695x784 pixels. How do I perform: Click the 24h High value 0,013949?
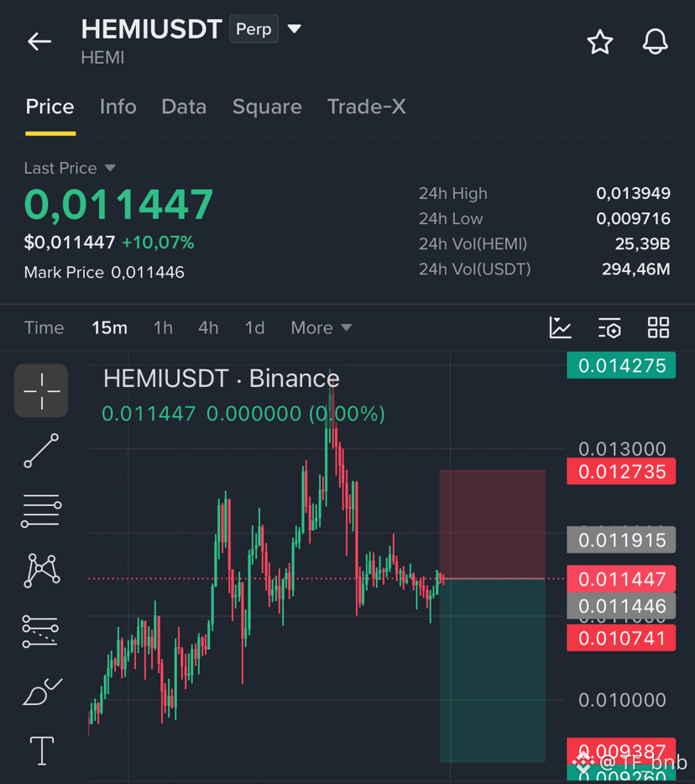tap(633, 194)
